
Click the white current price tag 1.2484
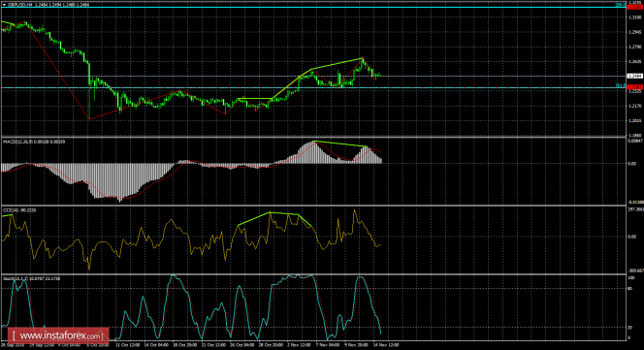(x=634, y=76)
